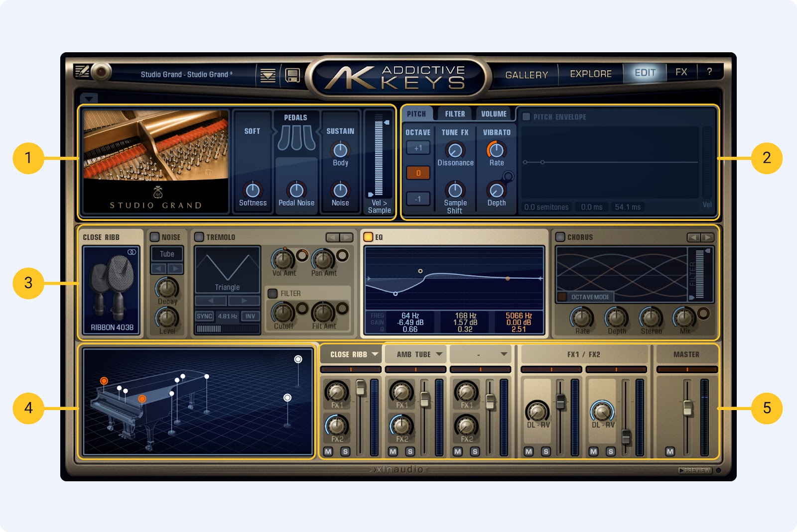Screen dimensions: 797x532
Task: Click the Tremolo Pan Amt knob
Action: [323, 259]
